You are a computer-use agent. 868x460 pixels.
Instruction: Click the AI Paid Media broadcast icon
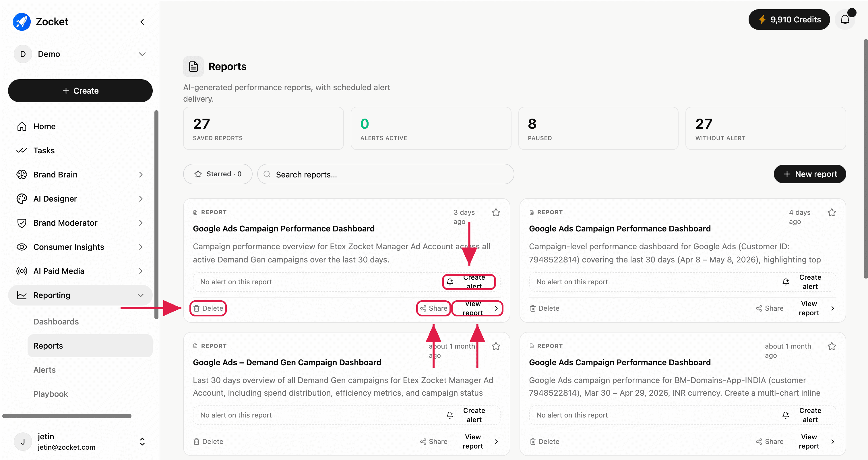22,271
